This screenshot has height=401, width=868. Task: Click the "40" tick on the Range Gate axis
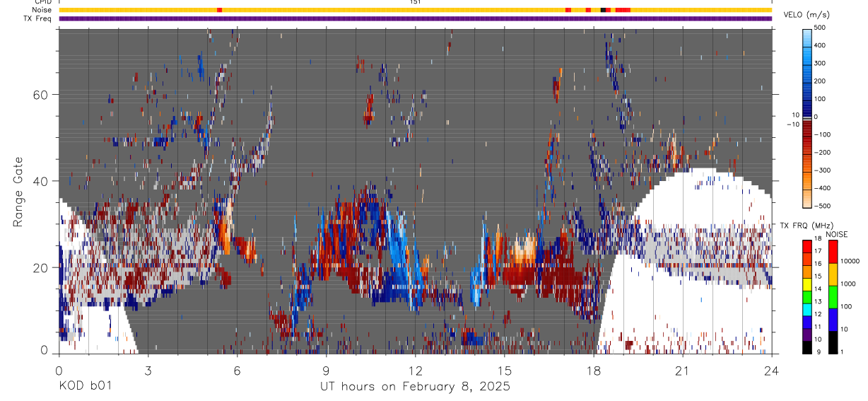41,180
